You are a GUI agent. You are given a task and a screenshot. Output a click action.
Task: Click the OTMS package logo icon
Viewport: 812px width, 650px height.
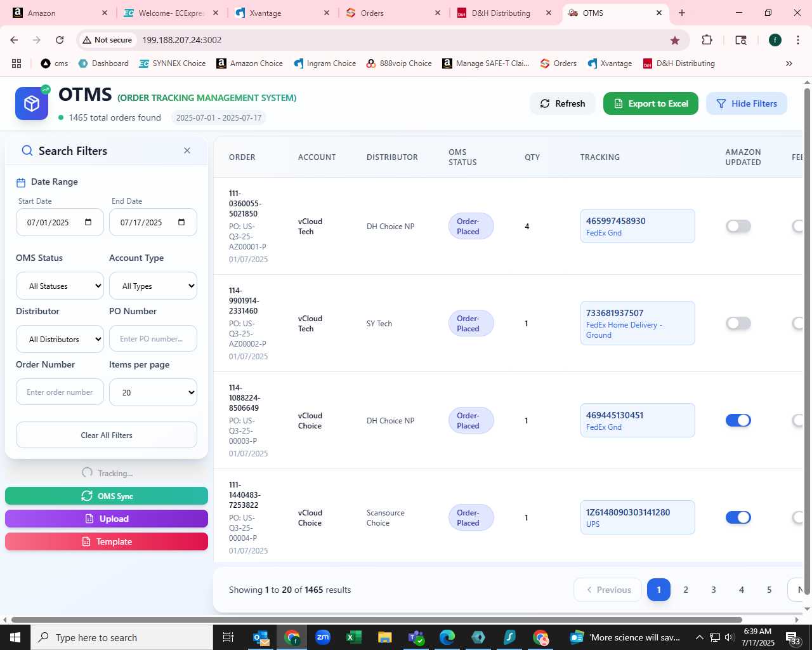32,103
